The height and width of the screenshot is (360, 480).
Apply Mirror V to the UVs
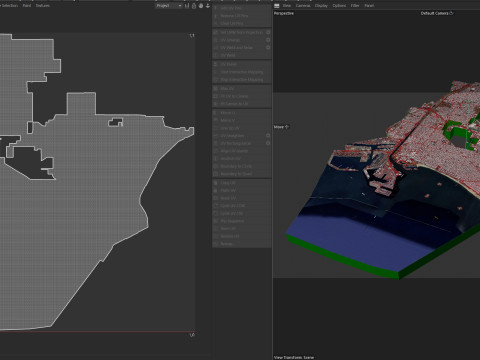point(242,120)
